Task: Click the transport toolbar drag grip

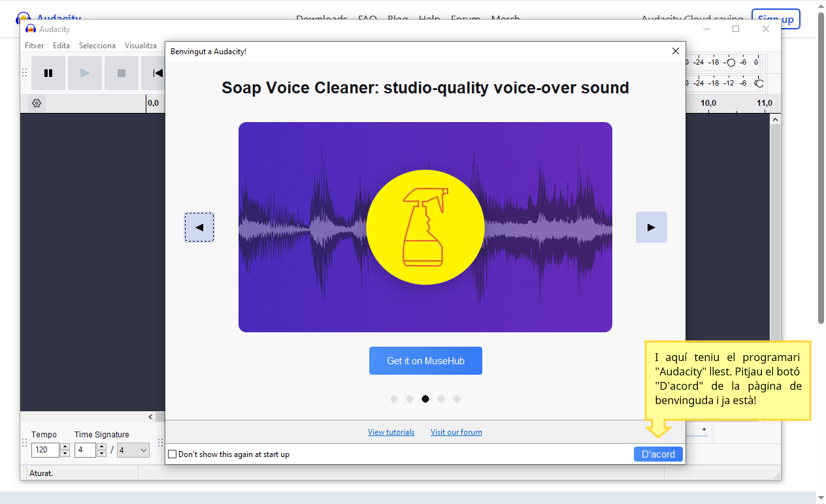Action: (25, 73)
